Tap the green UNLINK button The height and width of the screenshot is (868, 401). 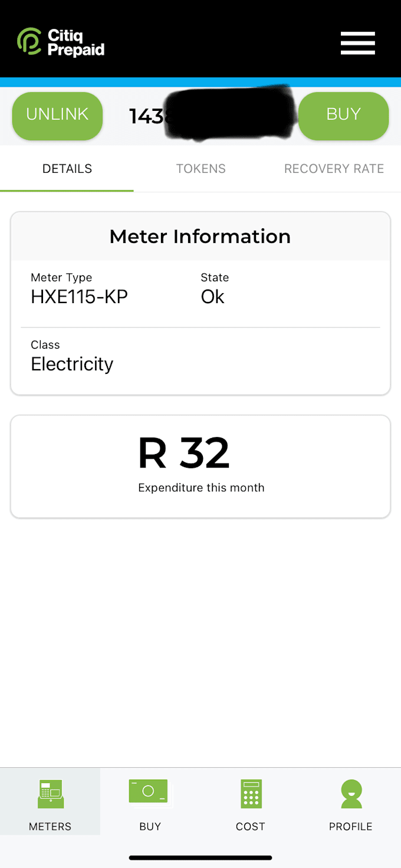57,116
